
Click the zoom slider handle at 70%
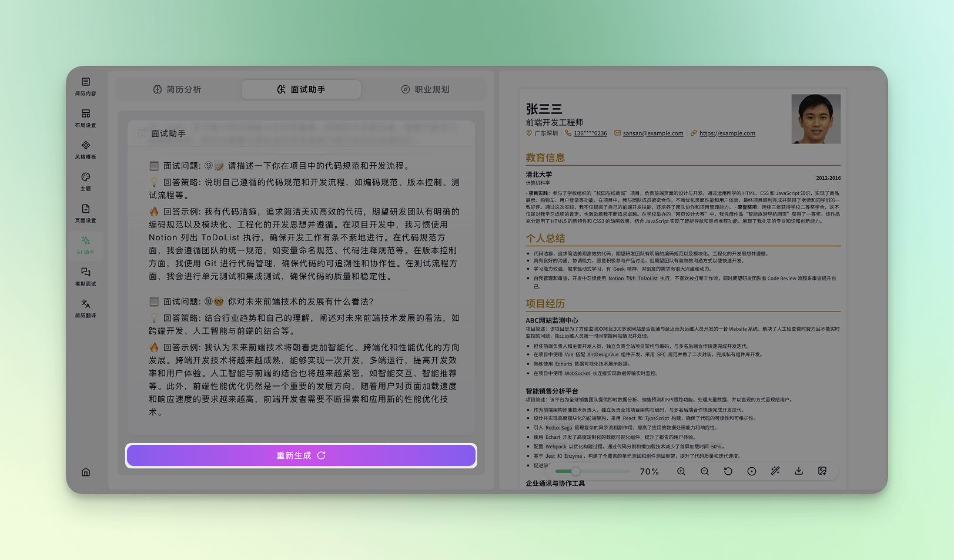(x=575, y=471)
